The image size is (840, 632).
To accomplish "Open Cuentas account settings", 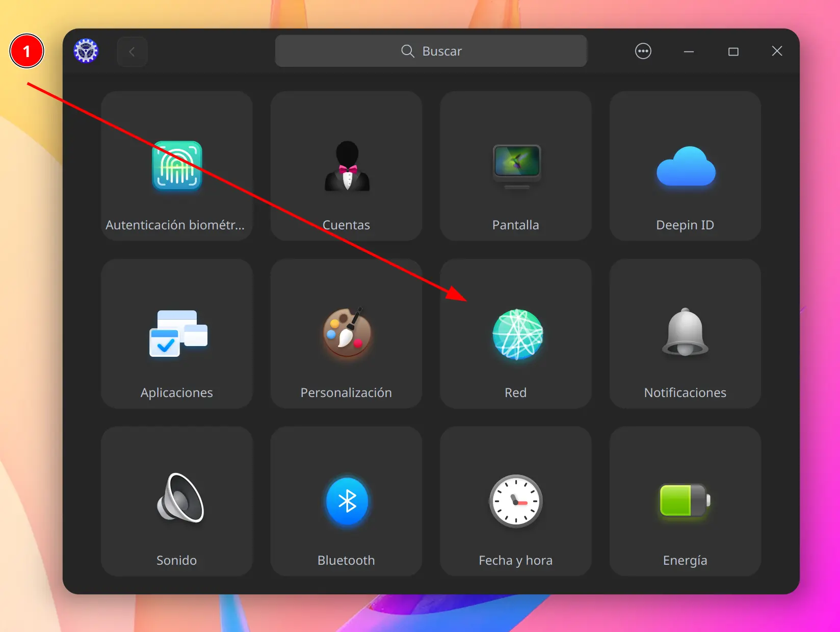I will pyautogui.click(x=347, y=166).
